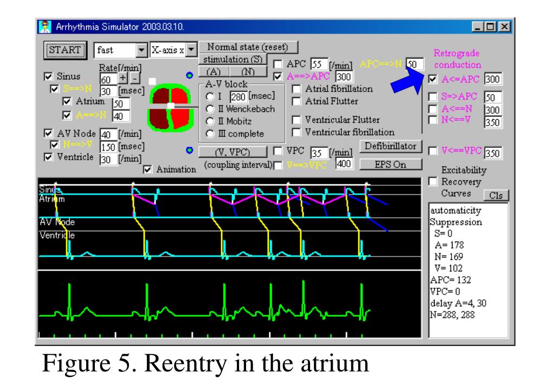Toggle the Atrium checkbox
The height and width of the screenshot is (392, 555).
[67, 101]
